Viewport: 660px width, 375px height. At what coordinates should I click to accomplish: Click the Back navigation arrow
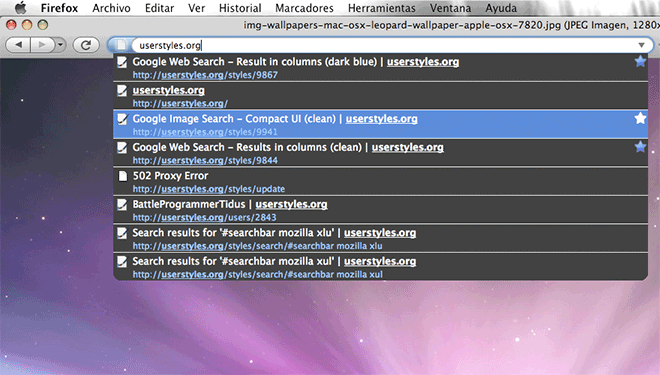pyautogui.click(x=18, y=45)
